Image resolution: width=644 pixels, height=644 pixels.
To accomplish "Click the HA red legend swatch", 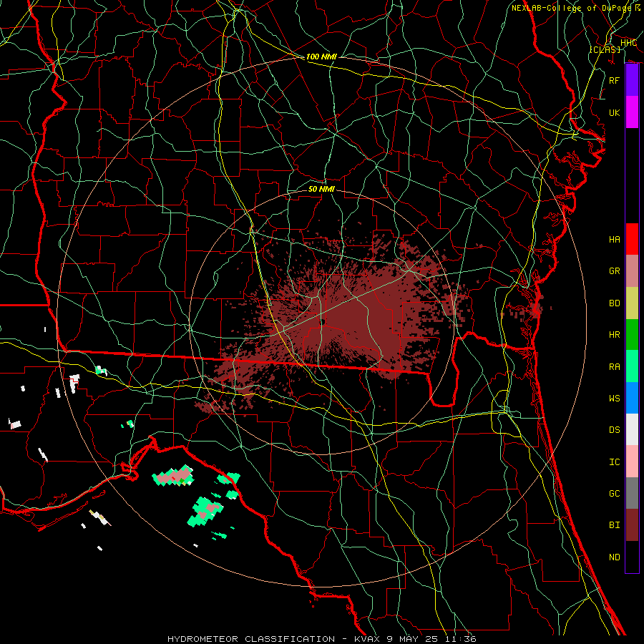I will pyautogui.click(x=632, y=239).
